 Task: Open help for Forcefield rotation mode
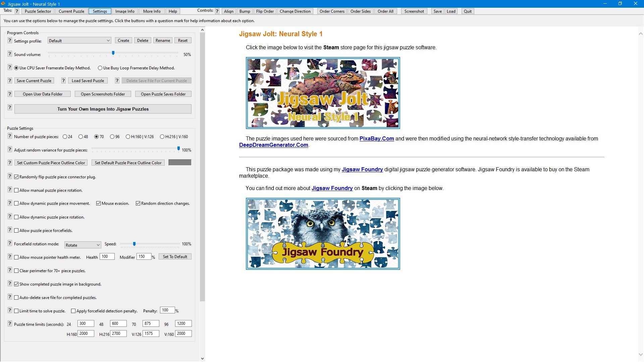[10, 243]
